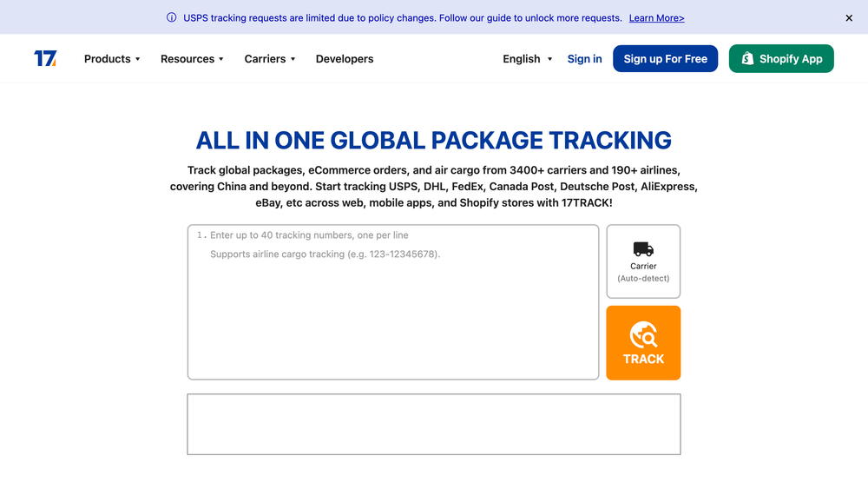Image resolution: width=868 pixels, height=489 pixels.
Task: Choose Carrier auto-detect box
Action: (x=642, y=261)
